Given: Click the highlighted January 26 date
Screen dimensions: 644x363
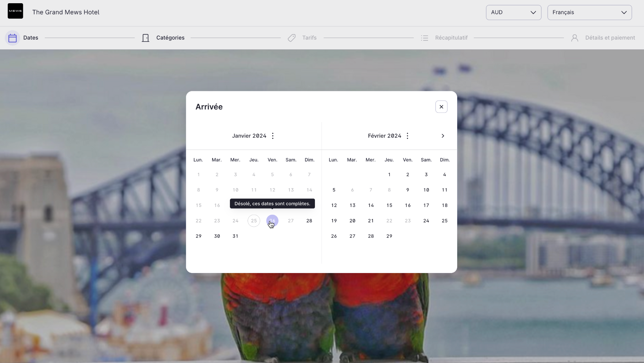Looking at the screenshot, I should pos(272,221).
